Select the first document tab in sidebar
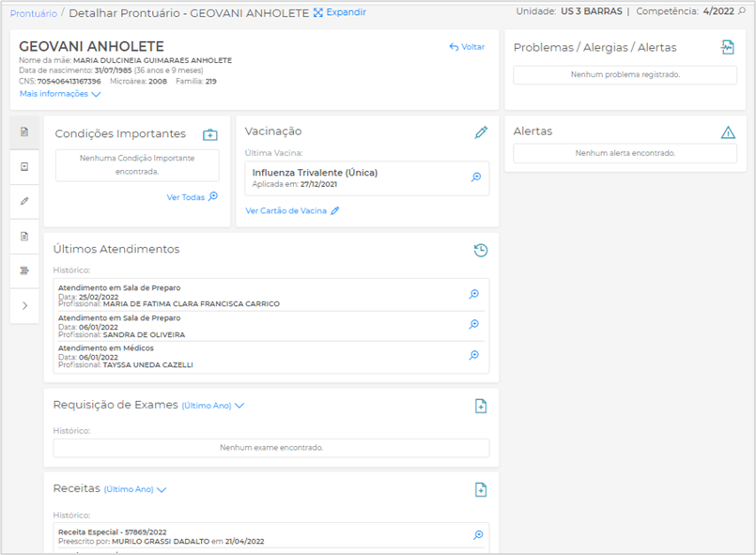This screenshot has width=756, height=555. pyautogui.click(x=24, y=132)
